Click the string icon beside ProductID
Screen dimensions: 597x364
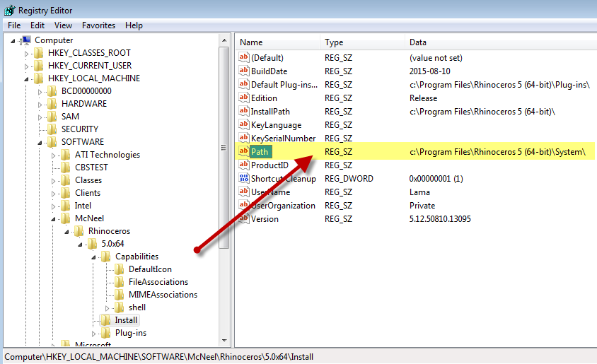(243, 165)
